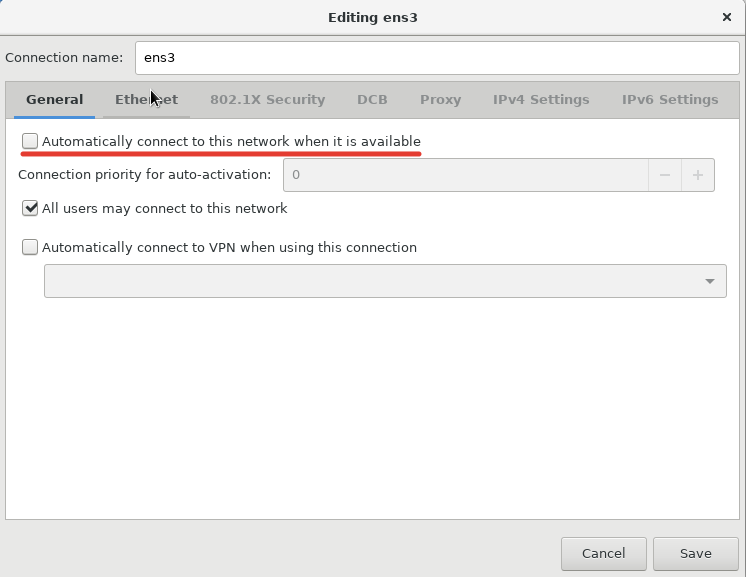
Task: Click the 'Connection name' label
Action: 64,58
